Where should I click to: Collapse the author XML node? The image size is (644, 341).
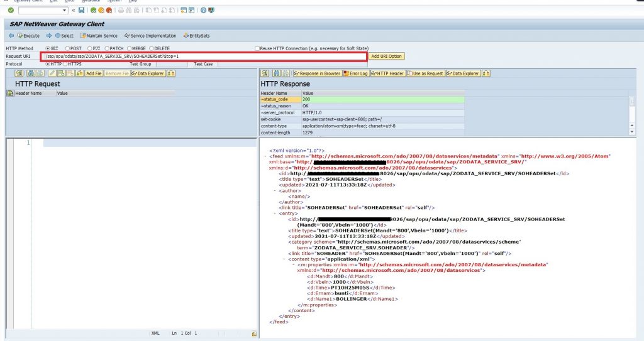coord(275,191)
